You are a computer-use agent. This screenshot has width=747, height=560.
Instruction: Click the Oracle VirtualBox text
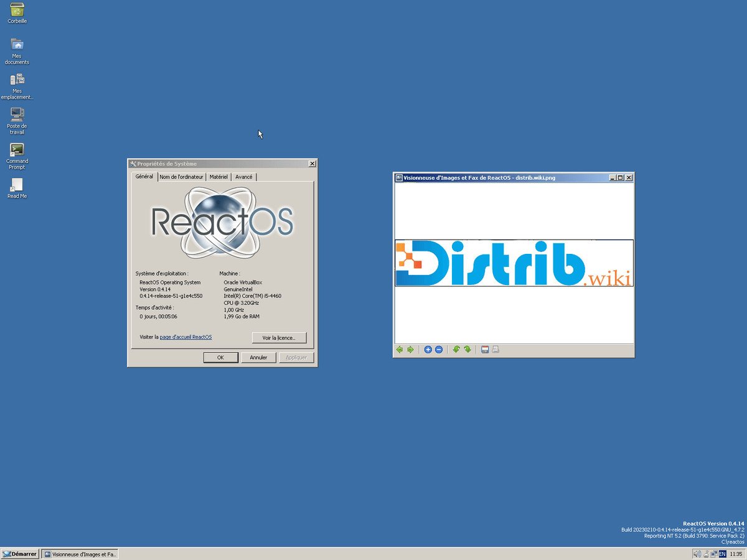pos(243,282)
